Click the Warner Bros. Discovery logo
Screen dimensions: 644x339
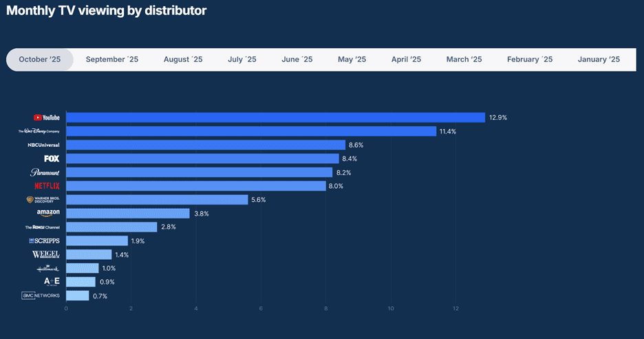43,200
